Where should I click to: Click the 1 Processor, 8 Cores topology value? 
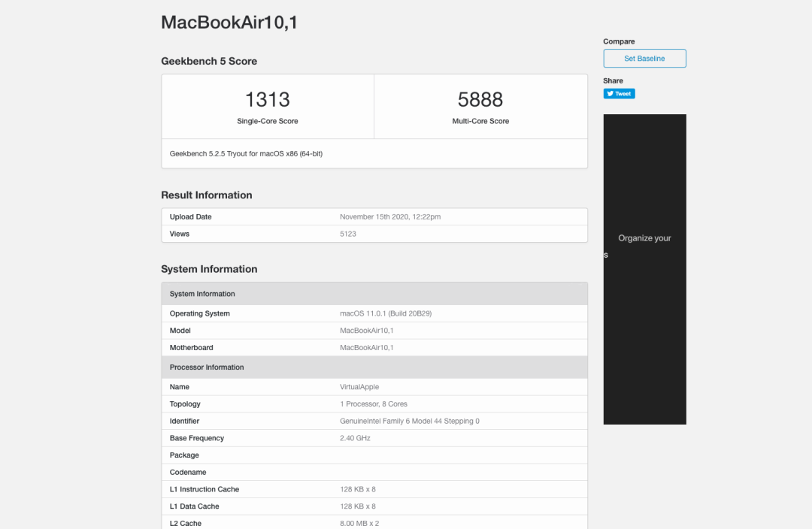pyautogui.click(x=374, y=404)
